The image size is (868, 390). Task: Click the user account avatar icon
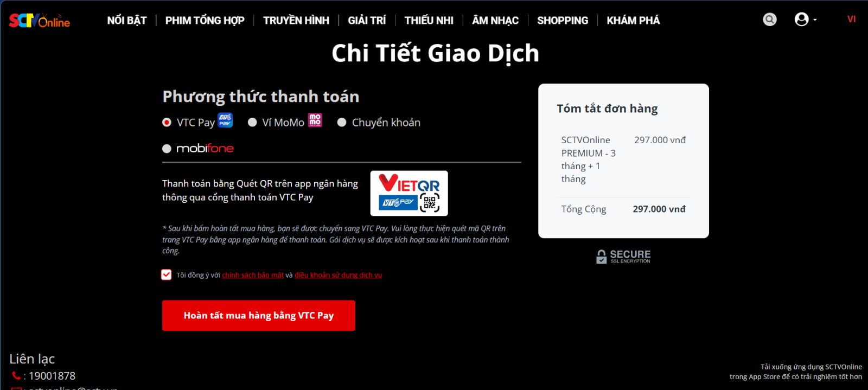[x=801, y=20]
